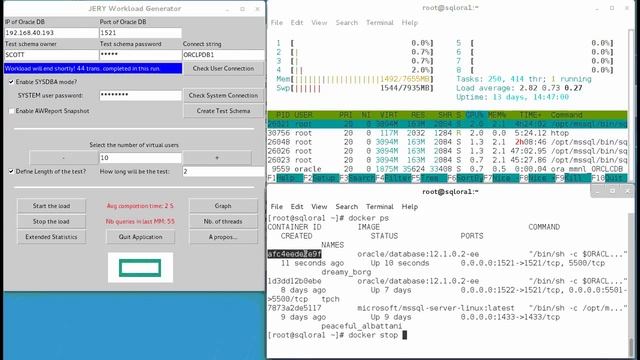Click the 'Workload will end shortly' status bar
The image size is (640, 360).
point(93,69)
